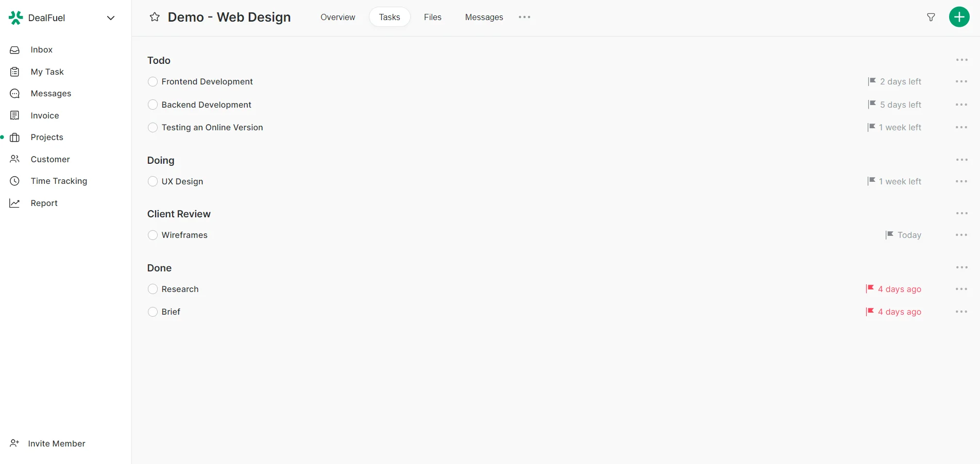Open the Brief task options menu
The height and width of the screenshot is (464, 980).
point(961,312)
